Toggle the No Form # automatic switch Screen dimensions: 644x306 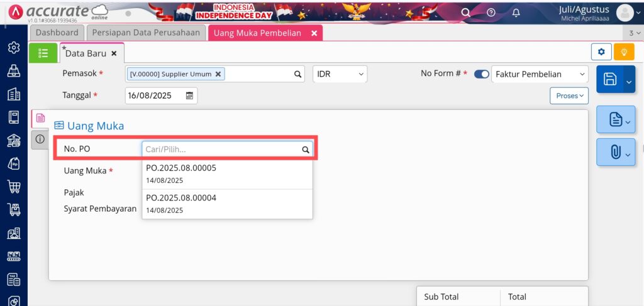click(x=481, y=74)
